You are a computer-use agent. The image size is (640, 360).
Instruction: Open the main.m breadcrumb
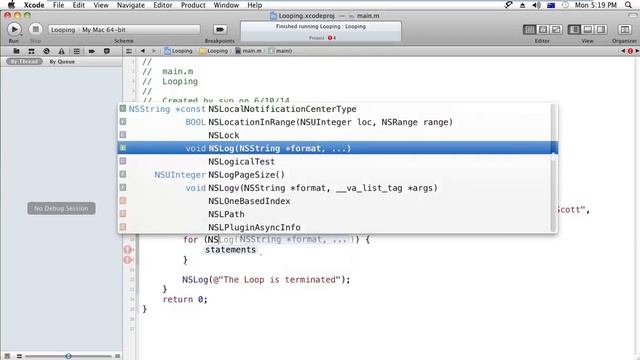tap(248, 51)
